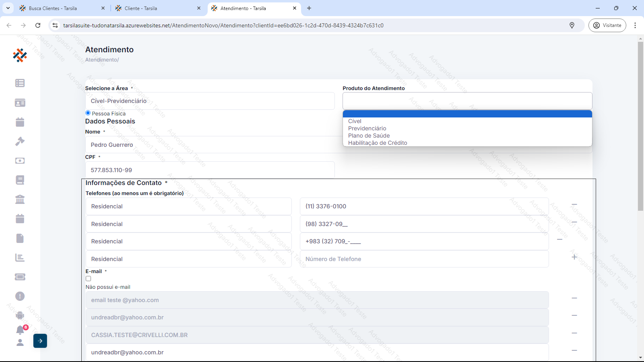Viewport: 644px width, 362px height.
Task: Open the bank building sidebar icon
Action: 20,199
